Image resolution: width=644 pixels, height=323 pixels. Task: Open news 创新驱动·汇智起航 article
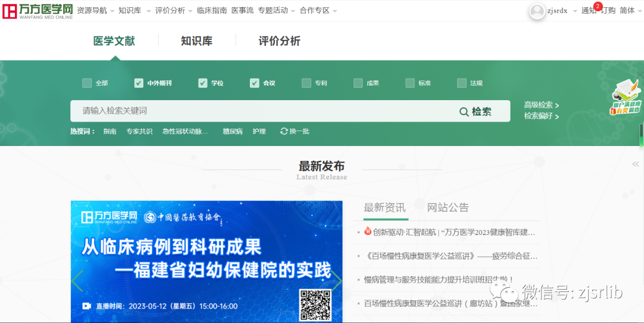[x=454, y=232]
